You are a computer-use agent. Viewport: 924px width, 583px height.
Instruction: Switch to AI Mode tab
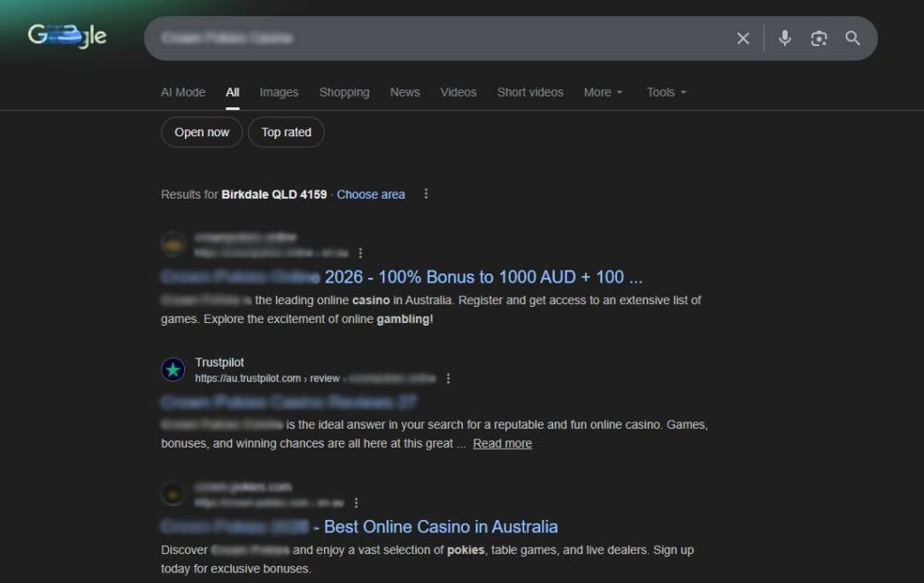point(183,92)
